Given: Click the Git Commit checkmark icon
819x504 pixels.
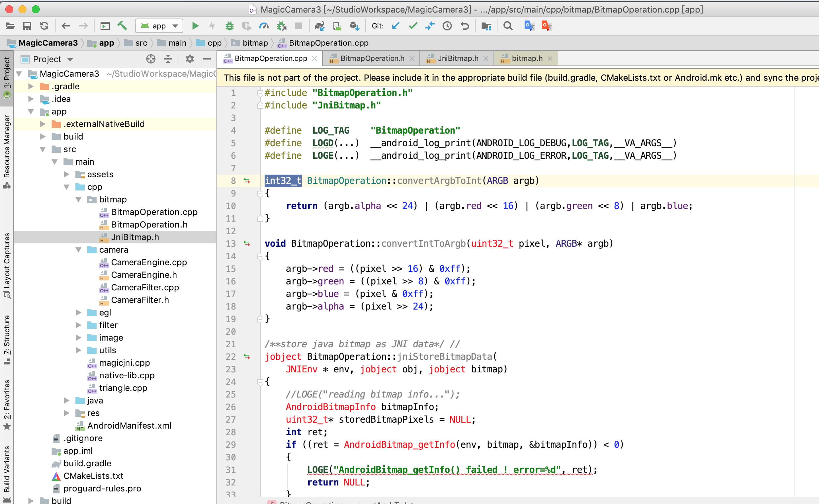Looking at the screenshot, I should point(413,26).
